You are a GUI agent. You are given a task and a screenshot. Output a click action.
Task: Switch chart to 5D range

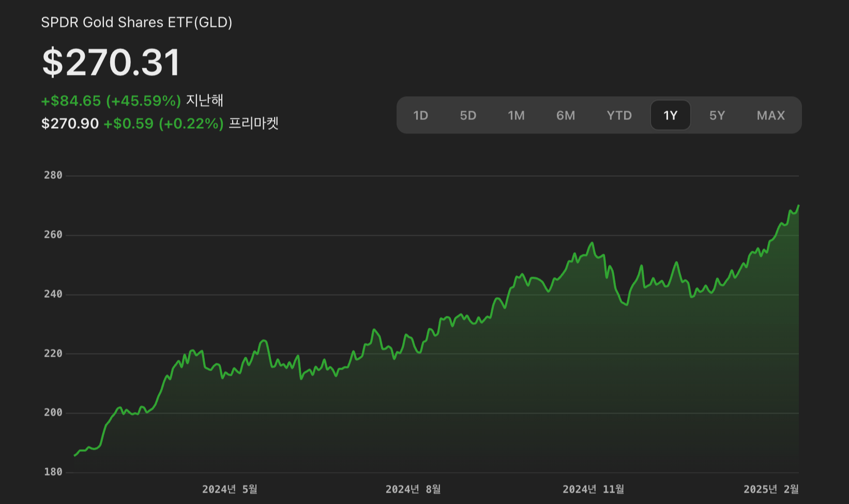pos(468,115)
